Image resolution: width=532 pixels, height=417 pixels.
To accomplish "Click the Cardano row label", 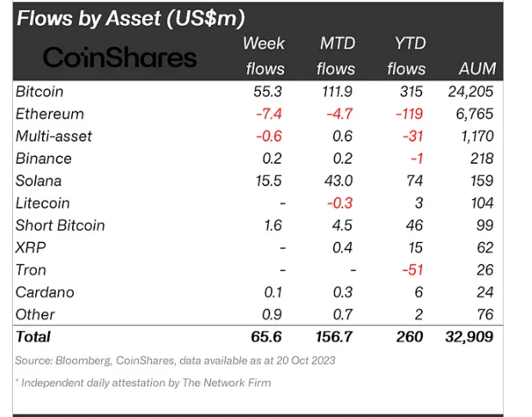I will coord(45,292).
